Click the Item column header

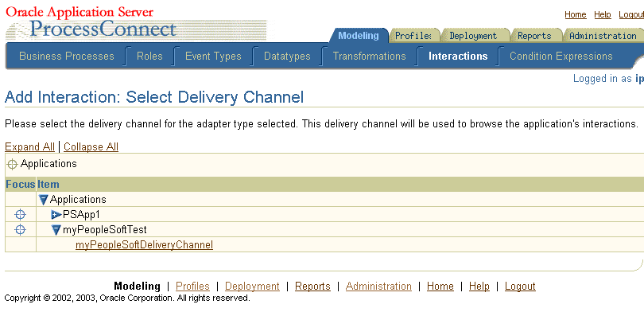48,185
